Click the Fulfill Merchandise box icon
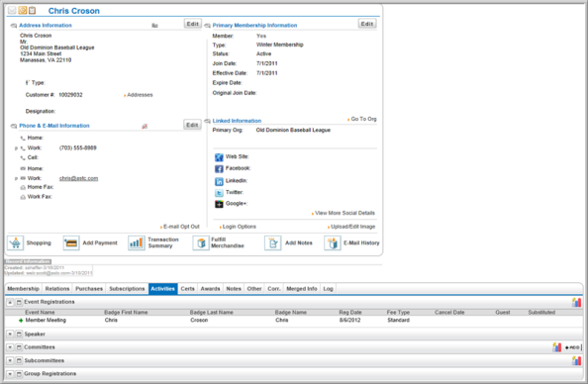 click(201, 243)
